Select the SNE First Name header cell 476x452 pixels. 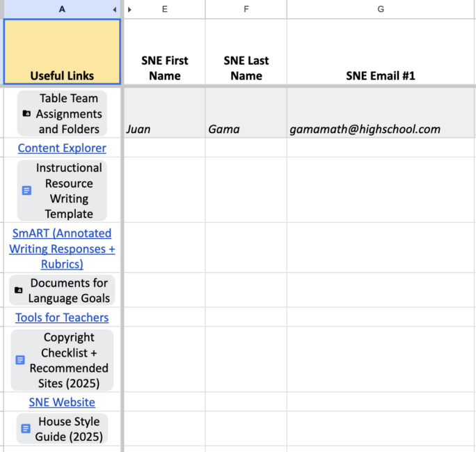tap(164, 52)
